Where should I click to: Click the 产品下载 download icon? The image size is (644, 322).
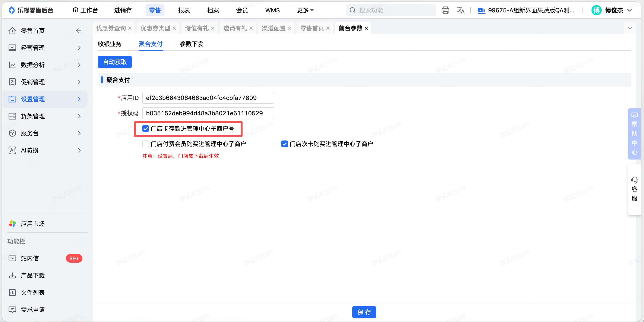coord(12,275)
